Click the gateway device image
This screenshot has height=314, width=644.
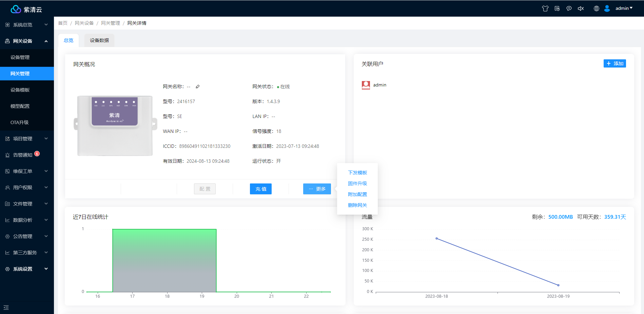pos(115,125)
